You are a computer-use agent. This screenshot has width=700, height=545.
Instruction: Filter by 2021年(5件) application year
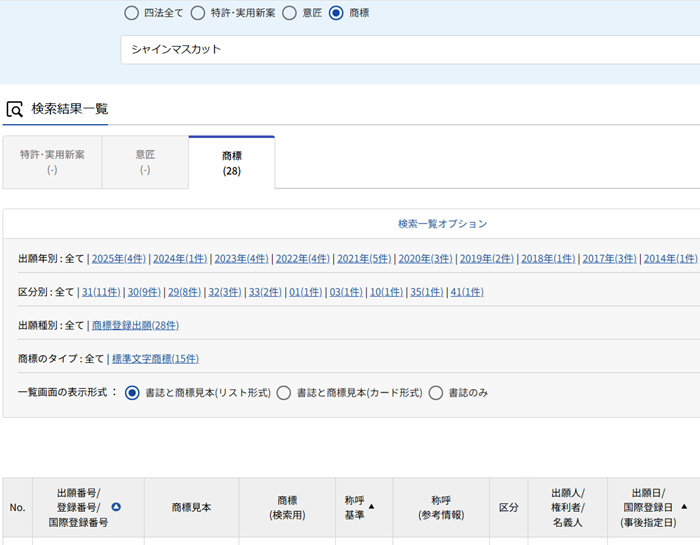coord(363,259)
